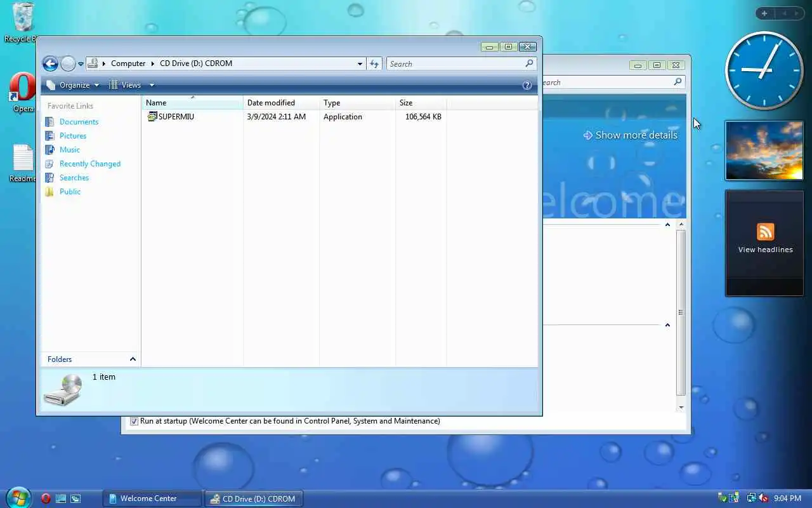
Task: Toggle Run at startup checkbox in Welcome Center
Action: pos(134,421)
